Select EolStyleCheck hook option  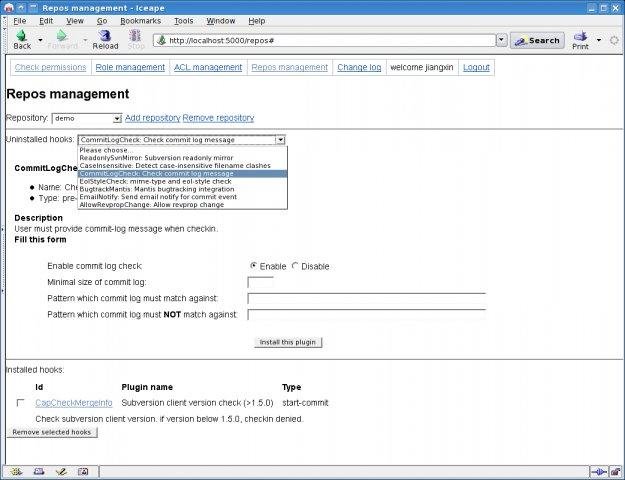click(x=183, y=181)
